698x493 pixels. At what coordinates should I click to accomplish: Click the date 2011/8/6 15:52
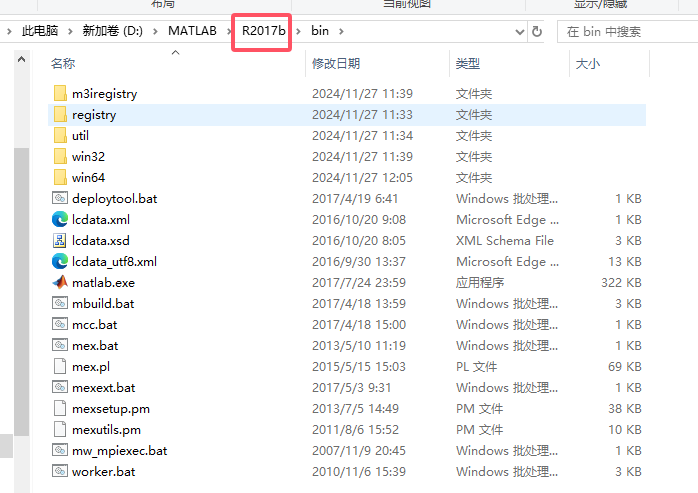(x=355, y=430)
